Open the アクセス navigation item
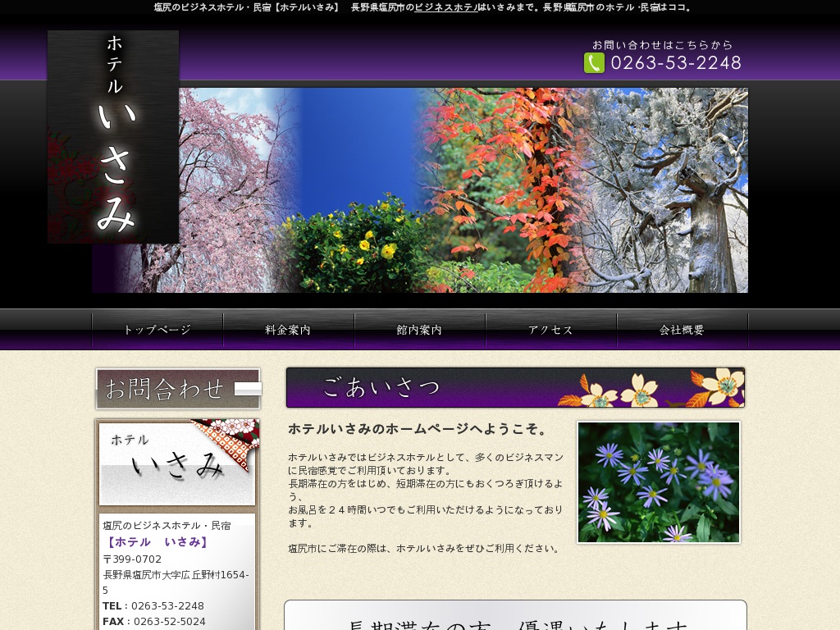The width and height of the screenshot is (840, 630). [551, 330]
